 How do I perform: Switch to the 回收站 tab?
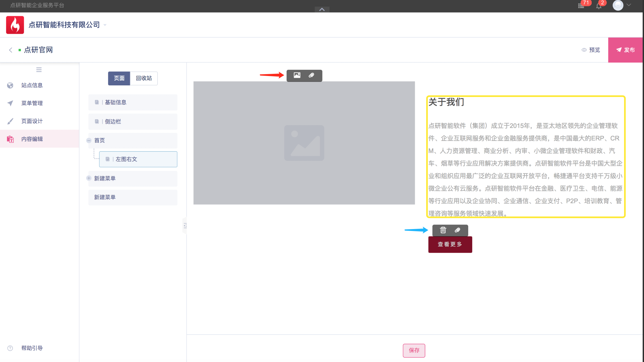point(144,78)
